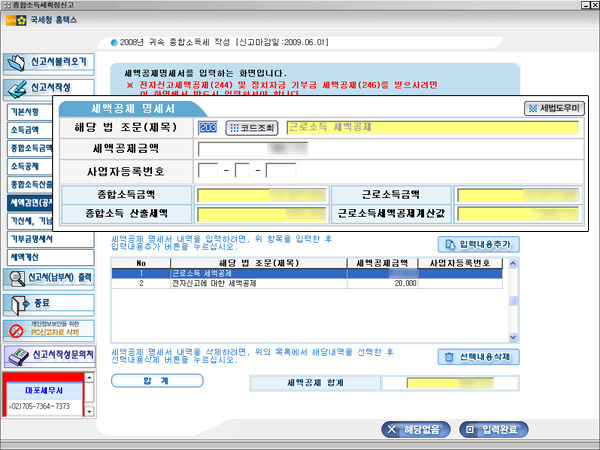Open 세법도우미 tax law helper
This screenshot has width=600, height=450.
click(x=554, y=109)
